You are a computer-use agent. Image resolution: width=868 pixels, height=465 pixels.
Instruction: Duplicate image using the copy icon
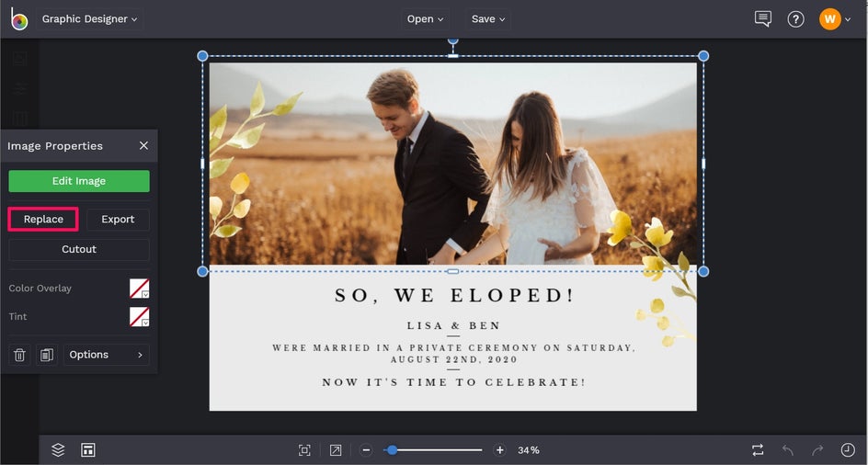click(47, 355)
